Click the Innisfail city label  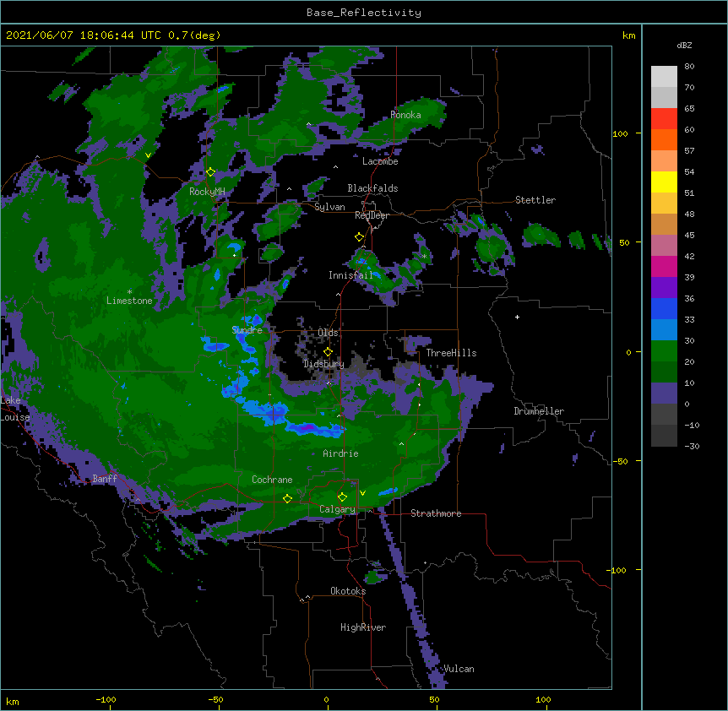pos(350,275)
